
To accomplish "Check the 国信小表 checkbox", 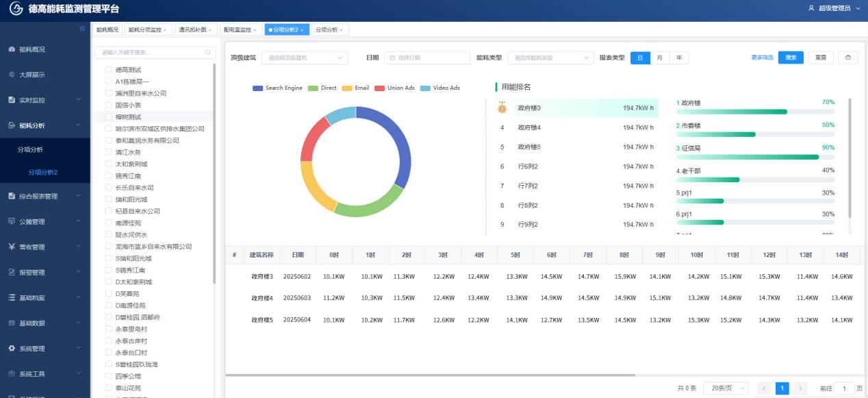I will (x=108, y=105).
